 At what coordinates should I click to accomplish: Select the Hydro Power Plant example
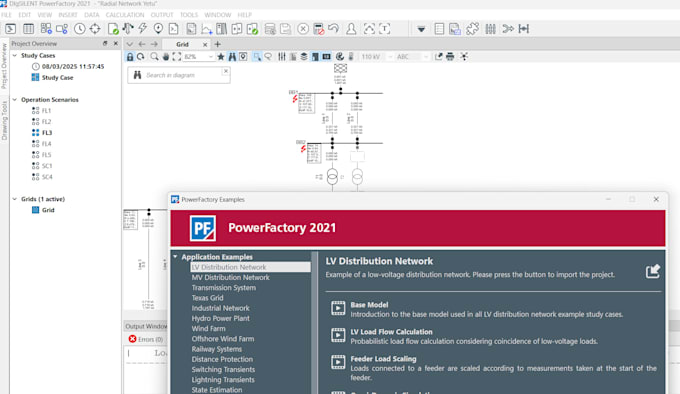pyautogui.click(x=221, y=318)
